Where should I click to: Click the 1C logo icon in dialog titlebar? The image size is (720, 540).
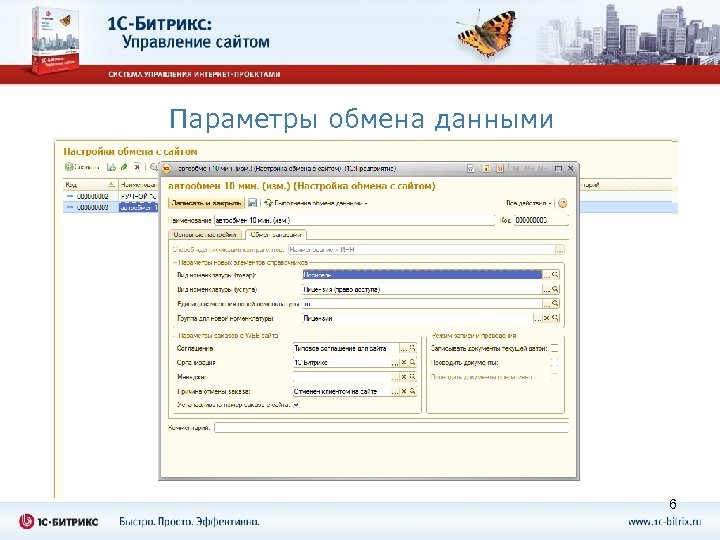pos(166,169)
